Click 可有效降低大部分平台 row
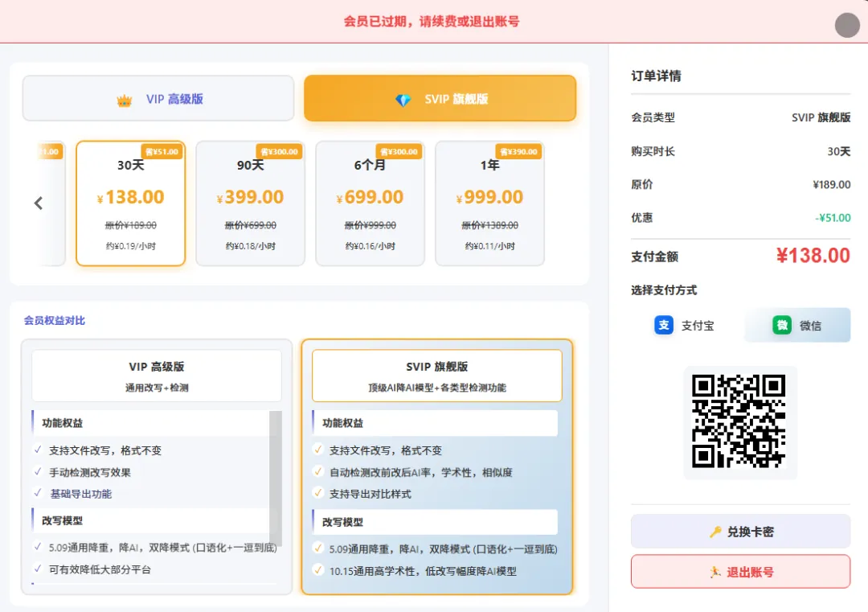Screen dimensions: 868x612 pos(100,569)
